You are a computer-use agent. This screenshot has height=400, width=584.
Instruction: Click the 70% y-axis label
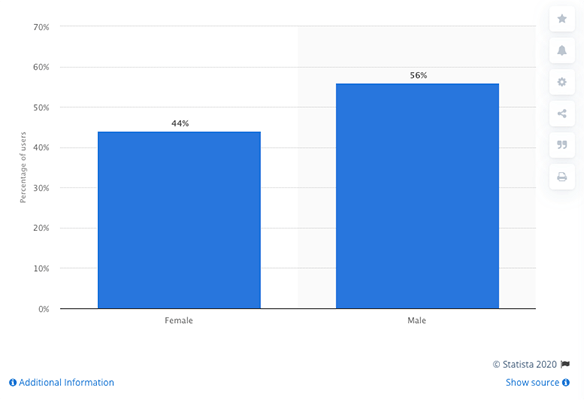tap(41, 27)
